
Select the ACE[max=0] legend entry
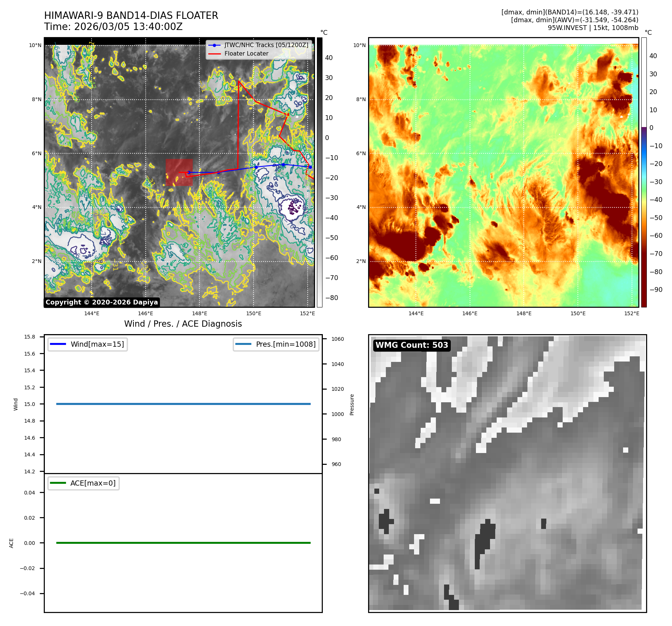pyautogui.click(x=83, y=483)
